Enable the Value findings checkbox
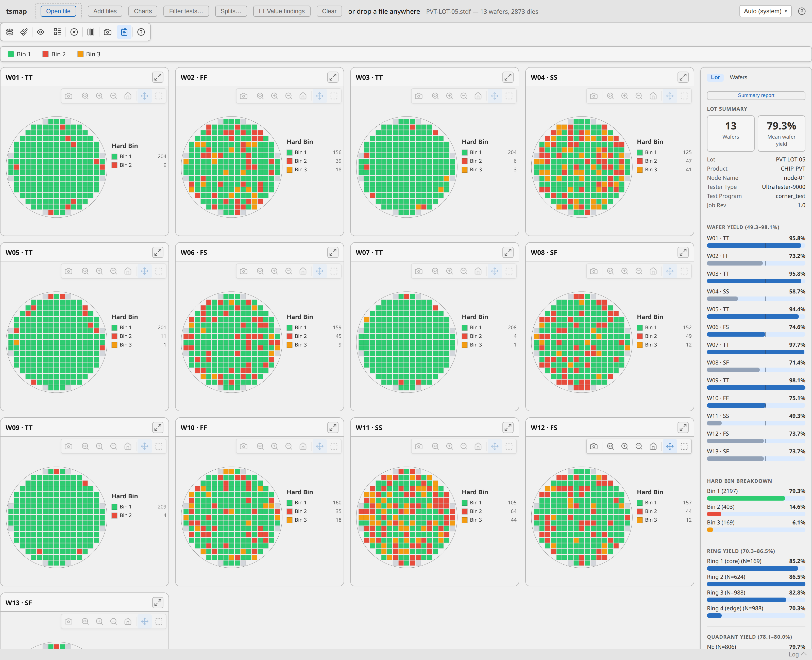This screenshot has width=812, height=660. click(261, 11)
